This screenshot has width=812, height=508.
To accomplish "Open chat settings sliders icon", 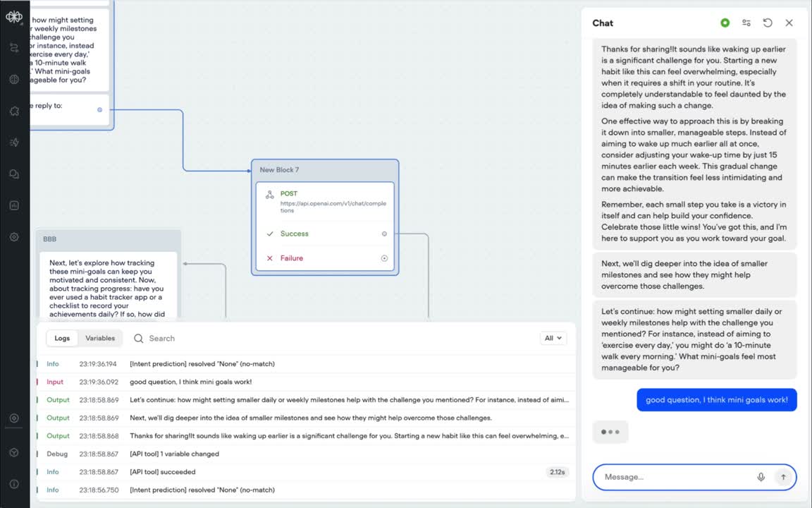I will tap(746, 23).
